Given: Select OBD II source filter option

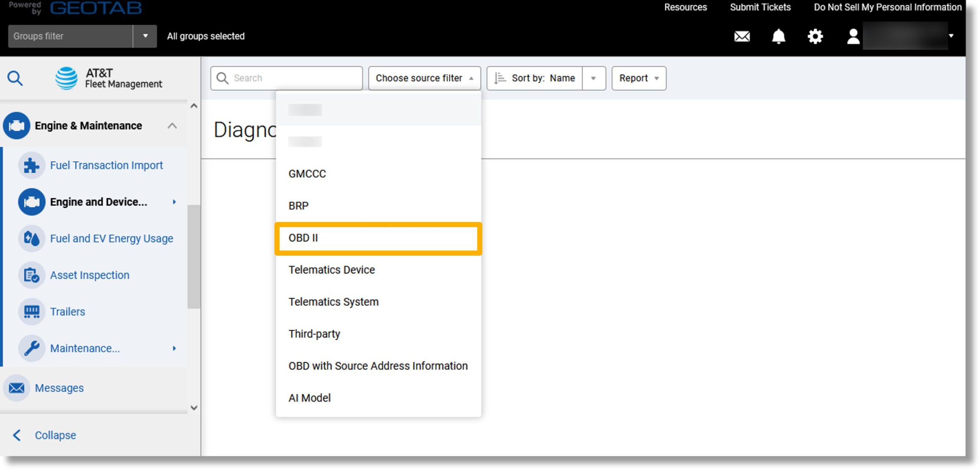Looking at the screenshot, I should (x=378, y=238).
